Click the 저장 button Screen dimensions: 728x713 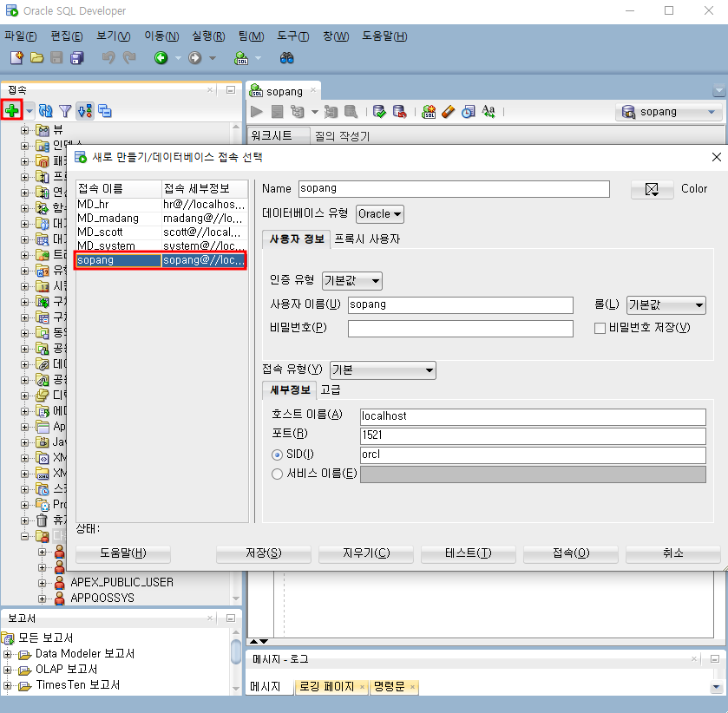click(264, 553)
